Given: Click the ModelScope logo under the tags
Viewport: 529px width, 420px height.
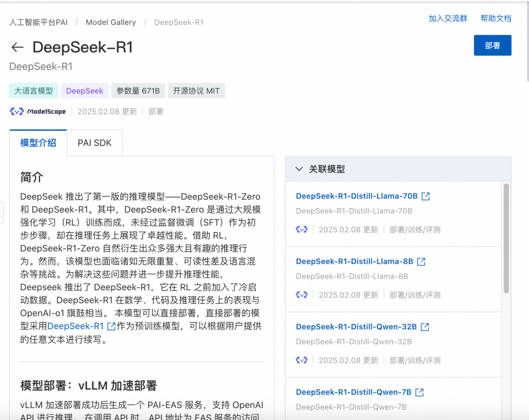Looking at the screenshot, I should 38,111.
